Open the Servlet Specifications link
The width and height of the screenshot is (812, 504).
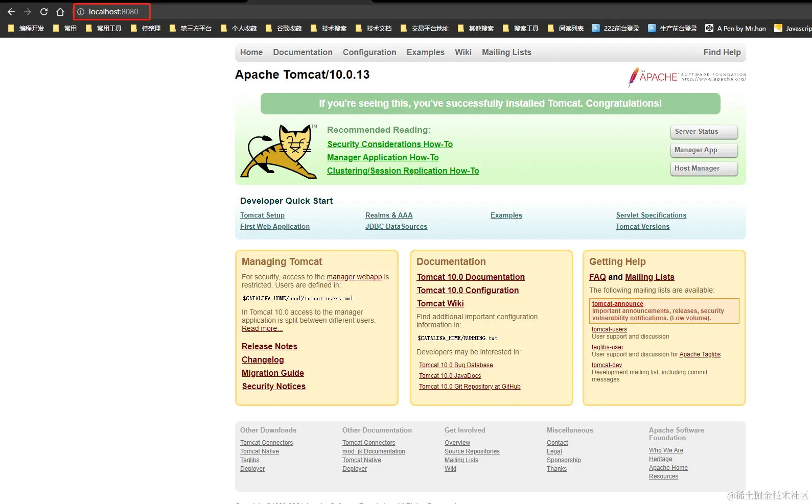651,215
